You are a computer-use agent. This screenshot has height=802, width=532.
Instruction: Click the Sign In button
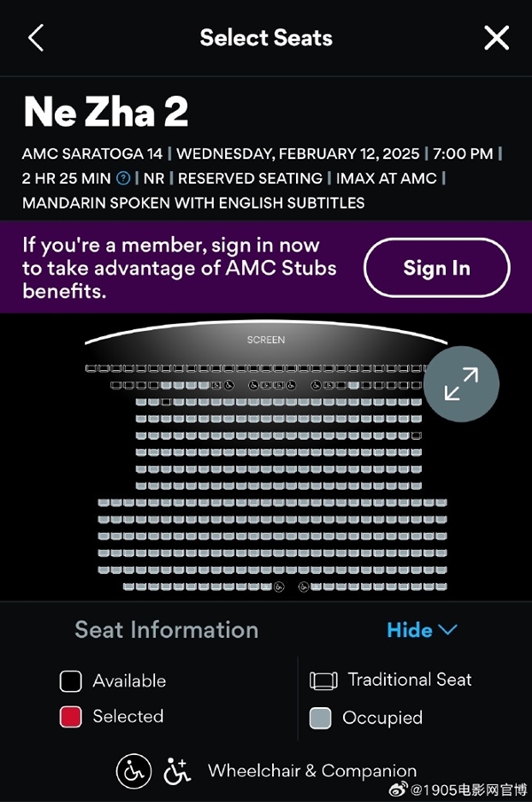[x=436, y=268]
